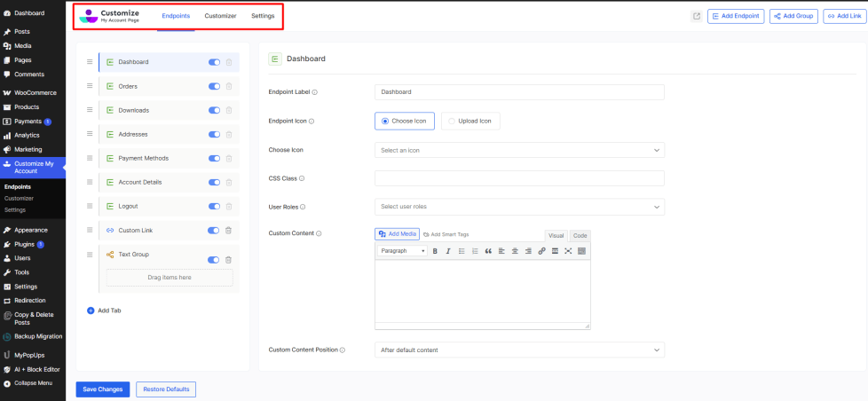Open the Choose Icon dropdown
Image resolution: width=868 pixels, height=401 pixels.
tap(519, 150)
